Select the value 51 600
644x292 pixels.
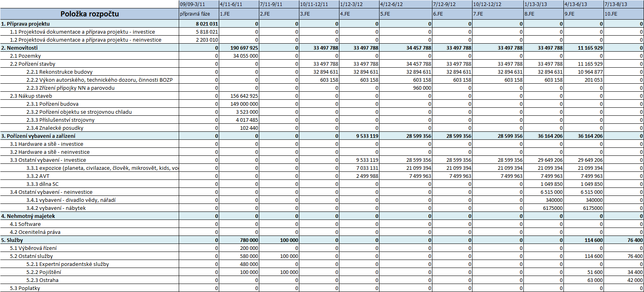coord(595,272)
